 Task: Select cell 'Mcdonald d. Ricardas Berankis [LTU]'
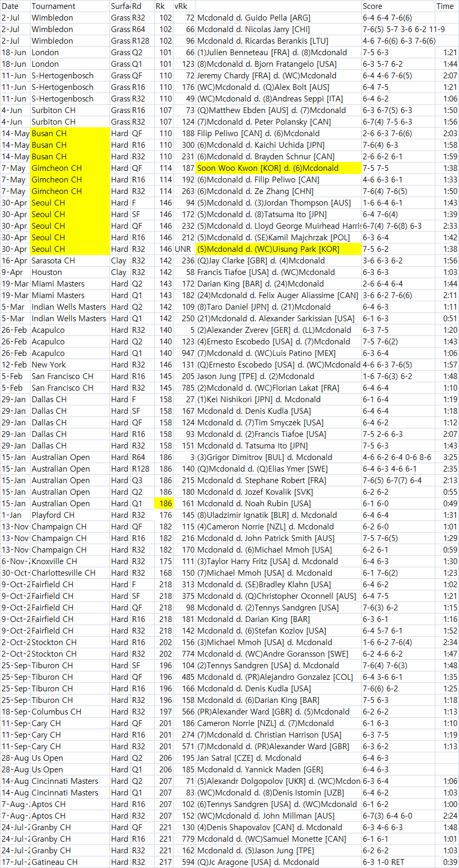point(279,40)
